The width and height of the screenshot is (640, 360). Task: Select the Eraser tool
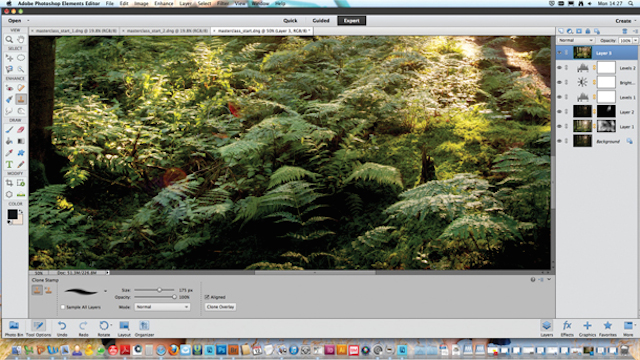21,130
